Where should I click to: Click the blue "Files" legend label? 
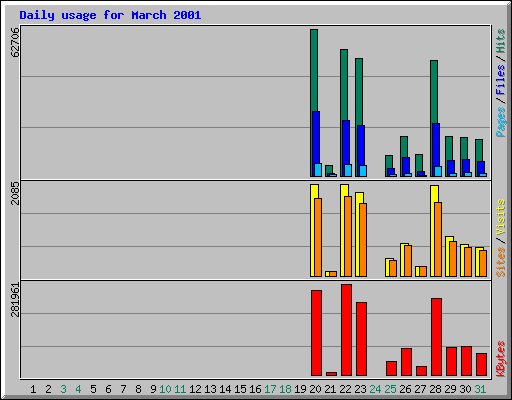pos(500,80)
